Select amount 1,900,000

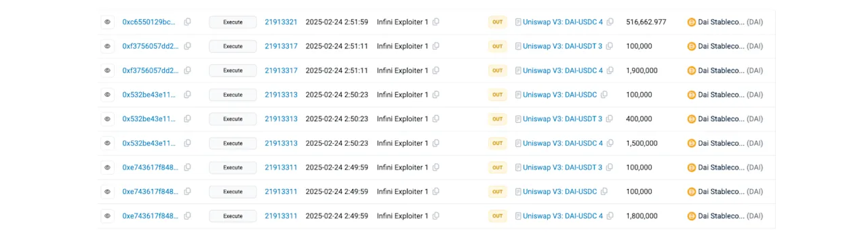click(x=642, y=70)
